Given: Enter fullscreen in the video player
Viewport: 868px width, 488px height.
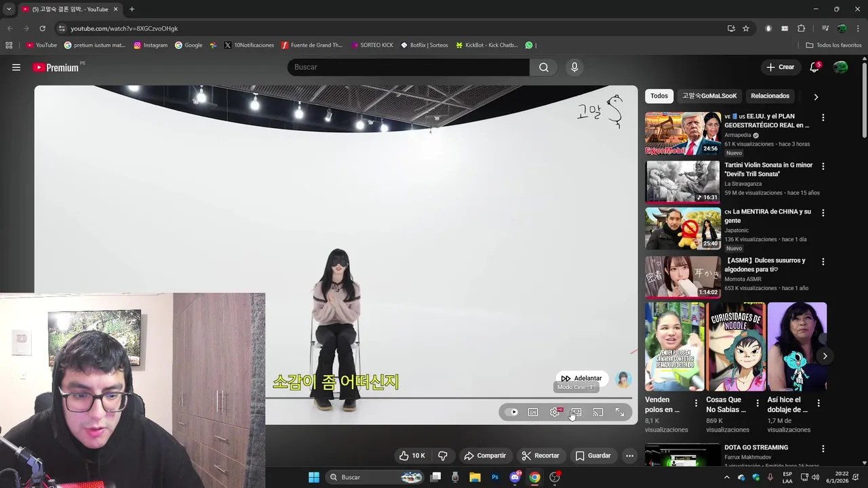Looking at the screenshot, I should tap(620, 412).
